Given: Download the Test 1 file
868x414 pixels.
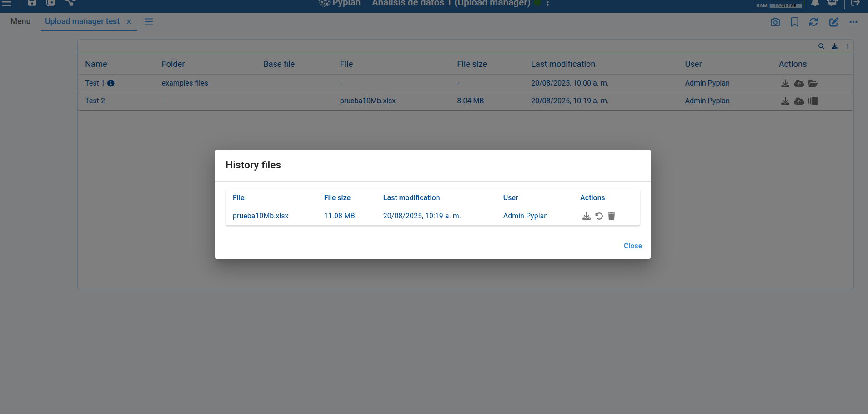Looking at the screenshot, I should click(x=785, y=83).
